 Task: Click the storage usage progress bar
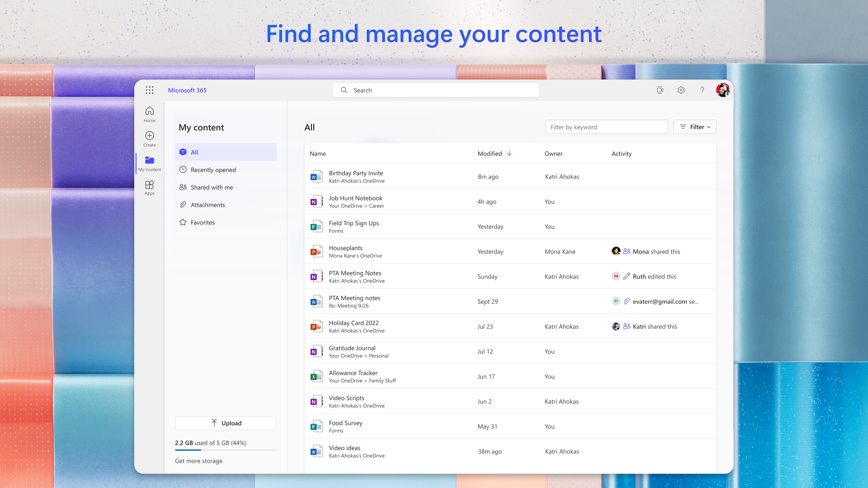226,450
